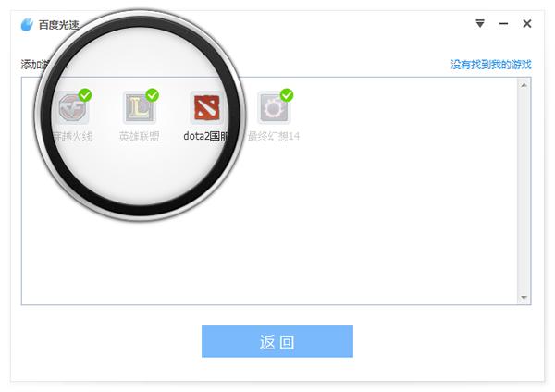
Task: Minimize the Baidu Guangsu window
Action: (504, 24)
